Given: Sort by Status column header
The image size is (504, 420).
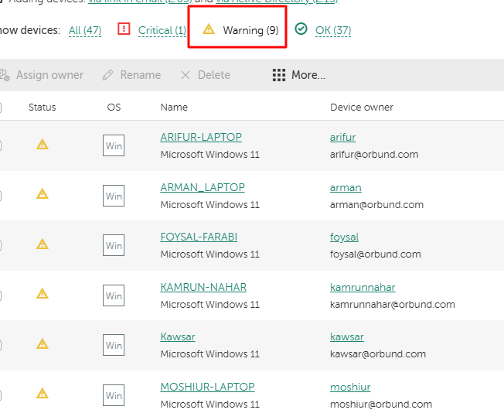Looking at the screenshot, I should [43, 107].
